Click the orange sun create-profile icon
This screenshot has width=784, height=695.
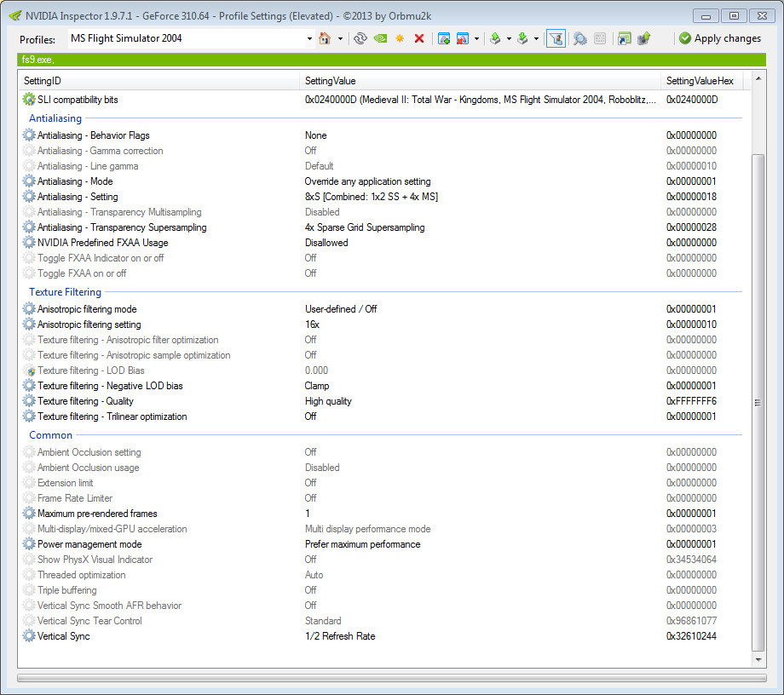(x=400, y=38)
